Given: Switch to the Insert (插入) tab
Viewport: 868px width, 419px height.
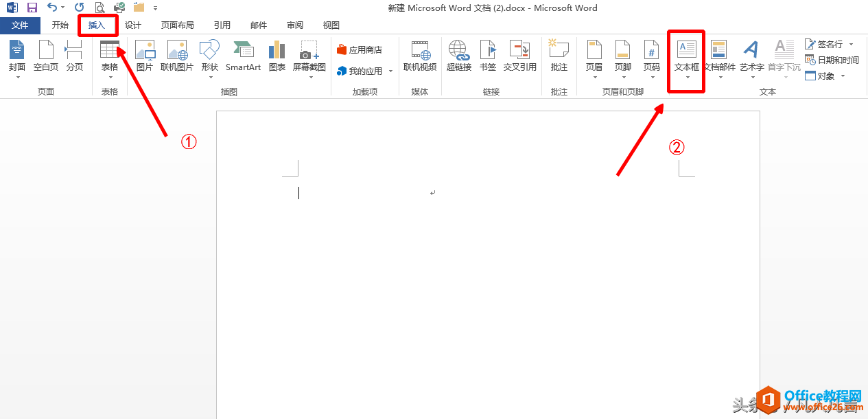Looking at the screenshot, I should (97, 25).
